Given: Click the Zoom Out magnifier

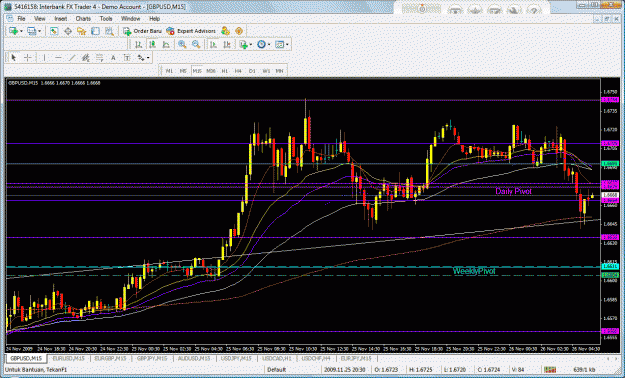Looking at the screenshot, I should 196,45.
